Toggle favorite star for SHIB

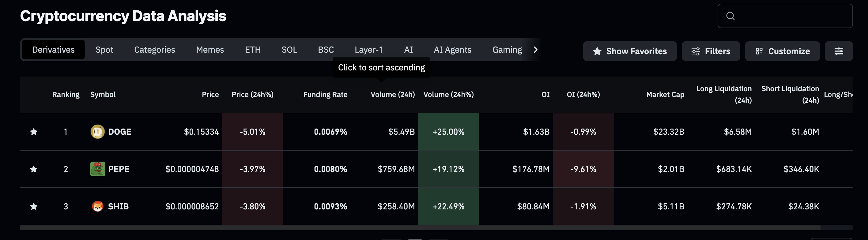pos(34,206)
